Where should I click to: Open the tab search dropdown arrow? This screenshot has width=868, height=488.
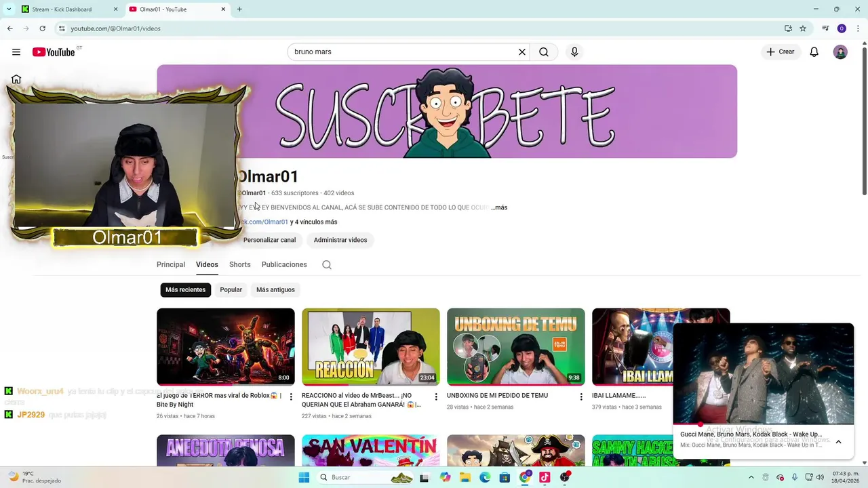pyautogui.click(x=8, y=9)
